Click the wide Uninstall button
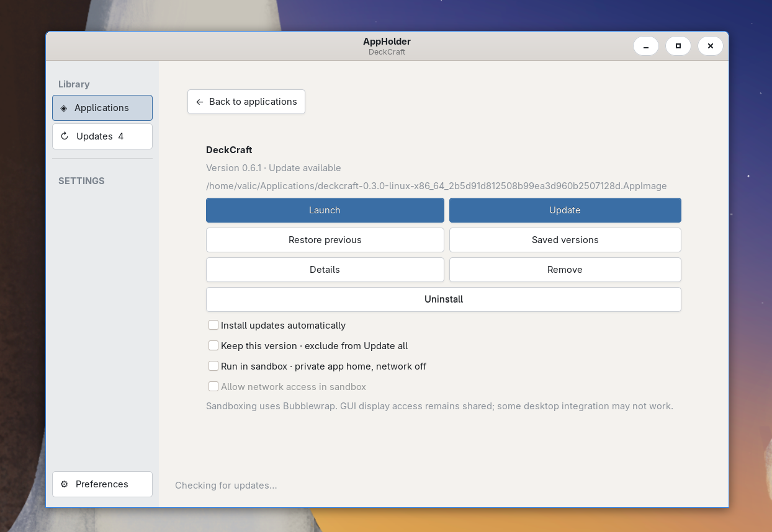The height and width of the screenshot is (532, 772). (444, 299)
